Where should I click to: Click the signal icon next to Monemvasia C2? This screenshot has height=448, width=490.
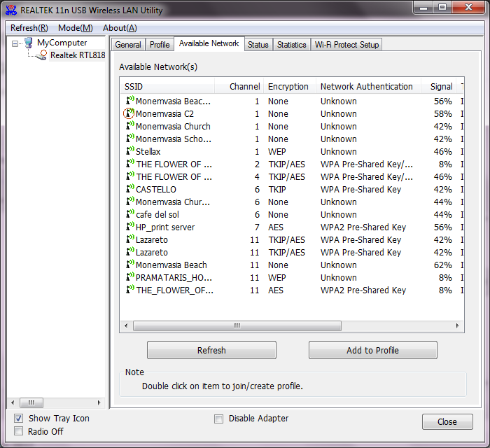129,113
